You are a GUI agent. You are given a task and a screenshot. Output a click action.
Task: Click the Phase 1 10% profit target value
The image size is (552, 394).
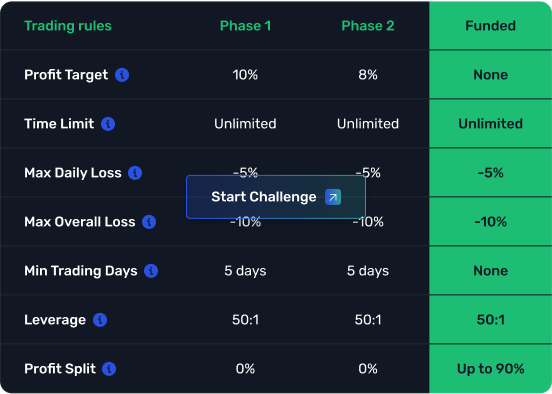coord(245,75)
